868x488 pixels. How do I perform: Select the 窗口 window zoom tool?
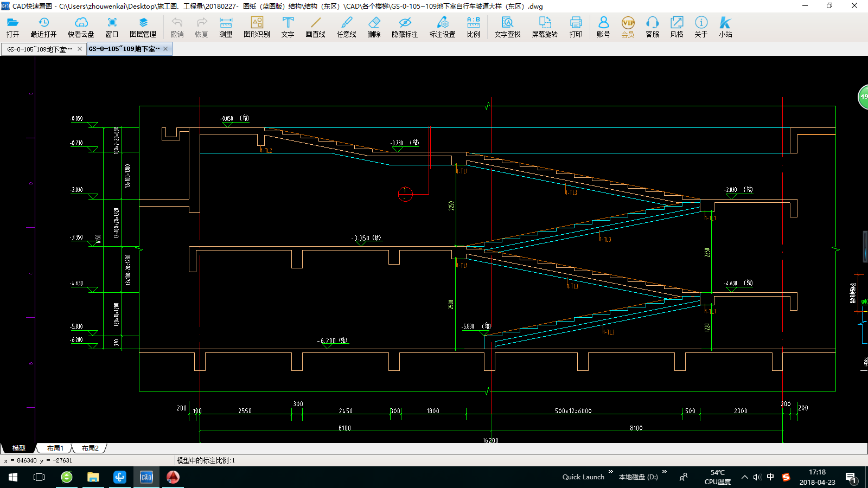[112, 27]
